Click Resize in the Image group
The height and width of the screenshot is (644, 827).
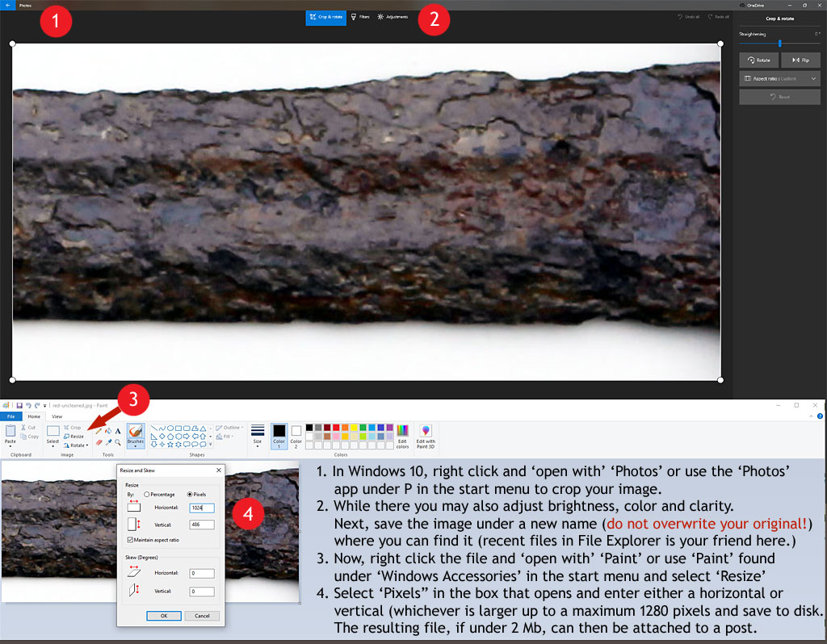tap(73, 437)
